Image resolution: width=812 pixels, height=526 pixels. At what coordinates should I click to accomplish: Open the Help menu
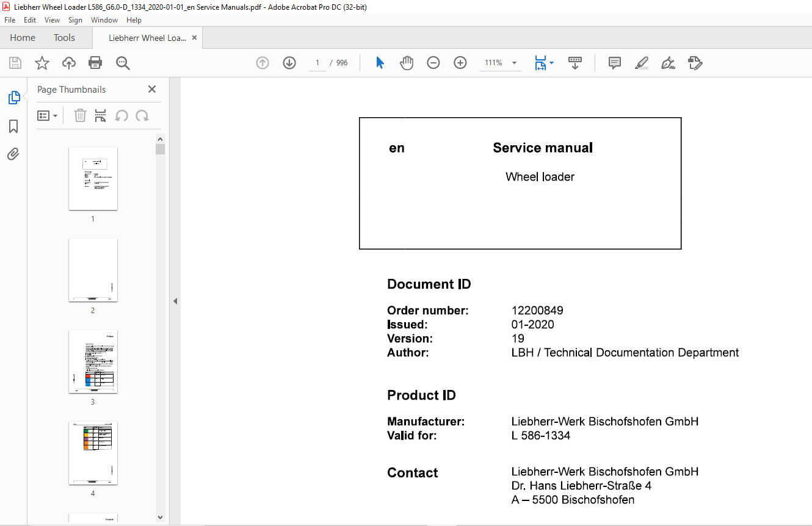coord(134,20)
